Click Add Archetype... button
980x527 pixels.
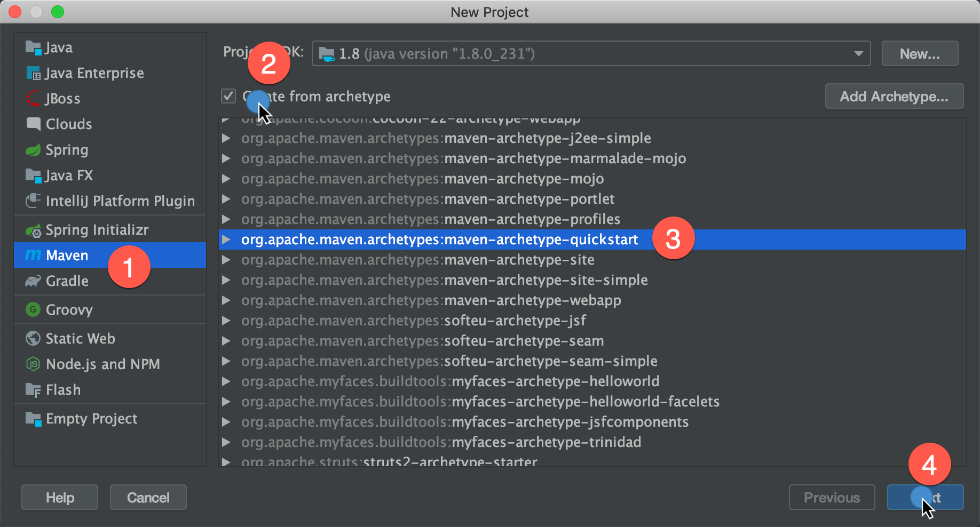pyautogui.click(x=894, y=96)
